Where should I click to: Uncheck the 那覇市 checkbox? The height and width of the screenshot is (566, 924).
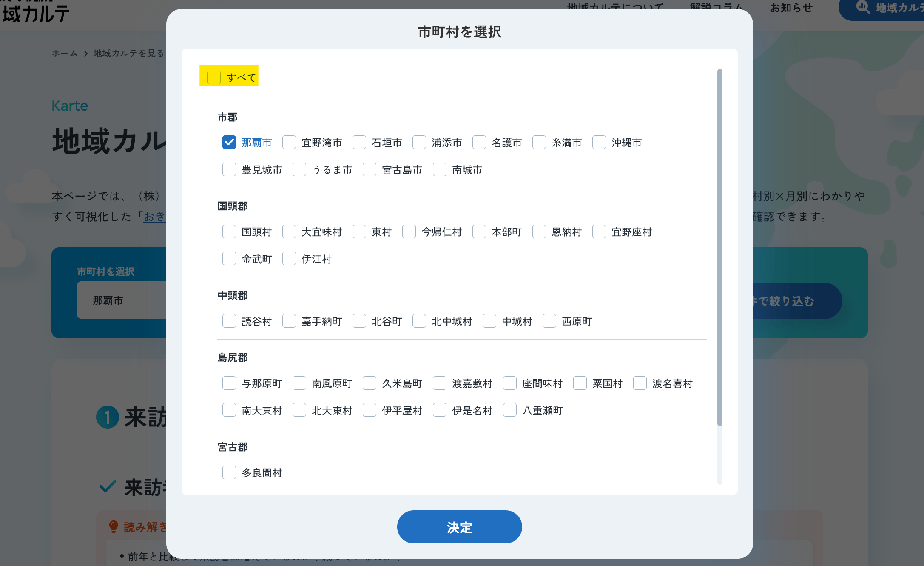229,142
